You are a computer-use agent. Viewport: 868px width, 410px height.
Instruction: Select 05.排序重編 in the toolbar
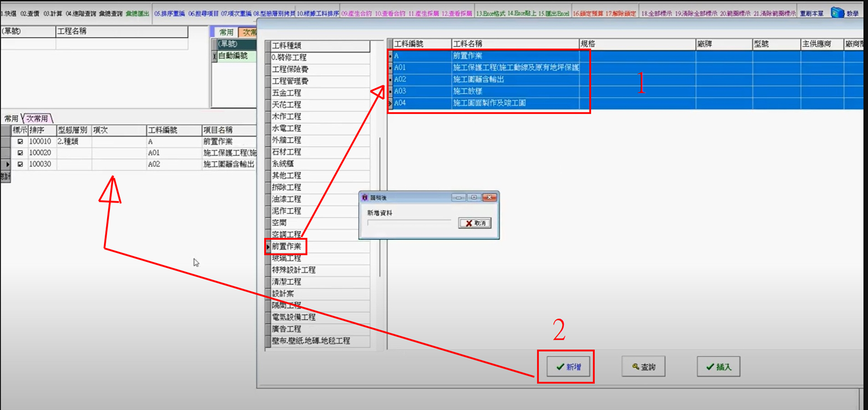coord(169,13)
